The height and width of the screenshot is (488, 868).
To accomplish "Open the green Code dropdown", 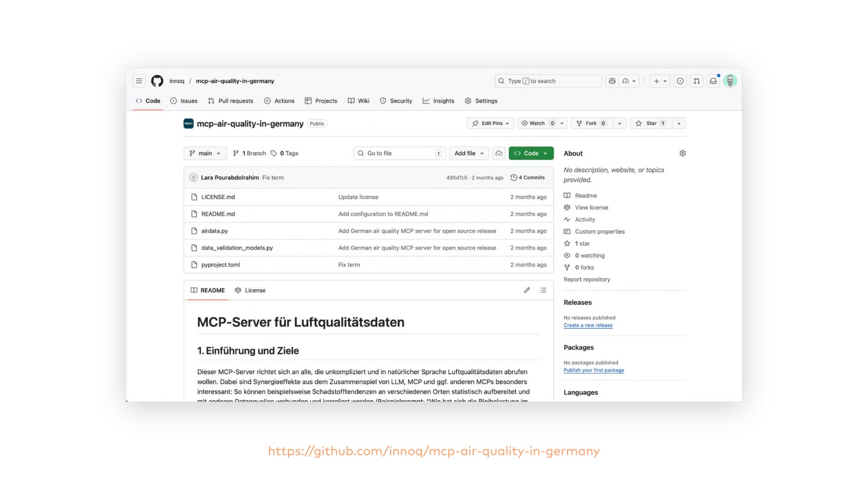I will (531, 153).
